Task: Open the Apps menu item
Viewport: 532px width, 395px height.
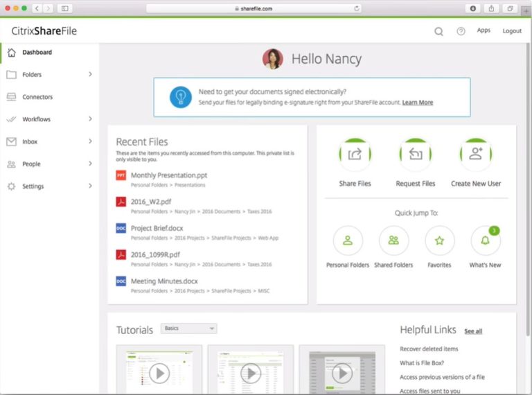Action: click(x=484, y=30)
